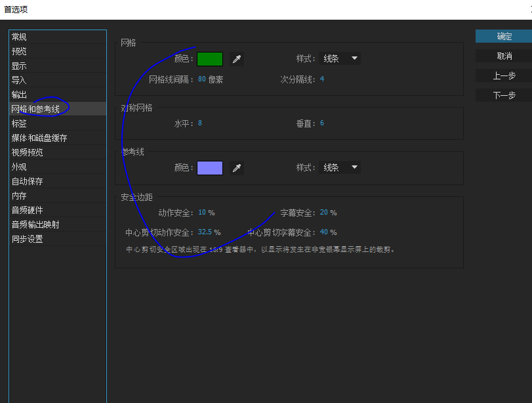Confirm preferences with the 确定 button
This screenshot has height=403, width=532.
point(502,36)
